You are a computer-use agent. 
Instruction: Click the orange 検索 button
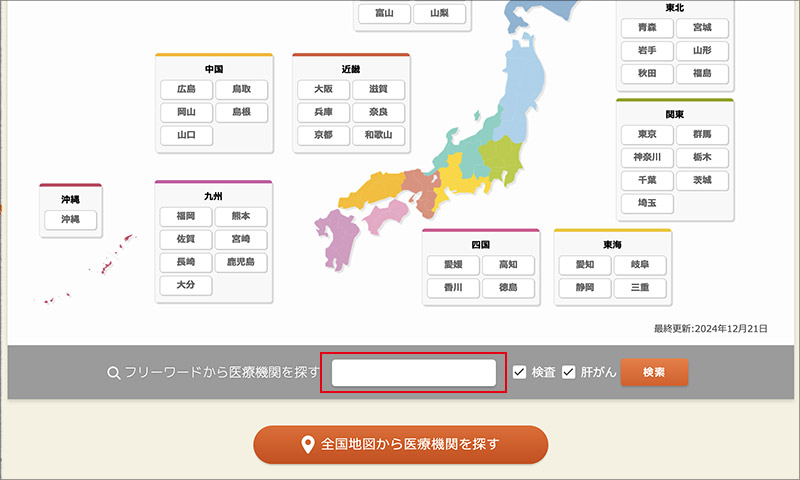point(654,372)
